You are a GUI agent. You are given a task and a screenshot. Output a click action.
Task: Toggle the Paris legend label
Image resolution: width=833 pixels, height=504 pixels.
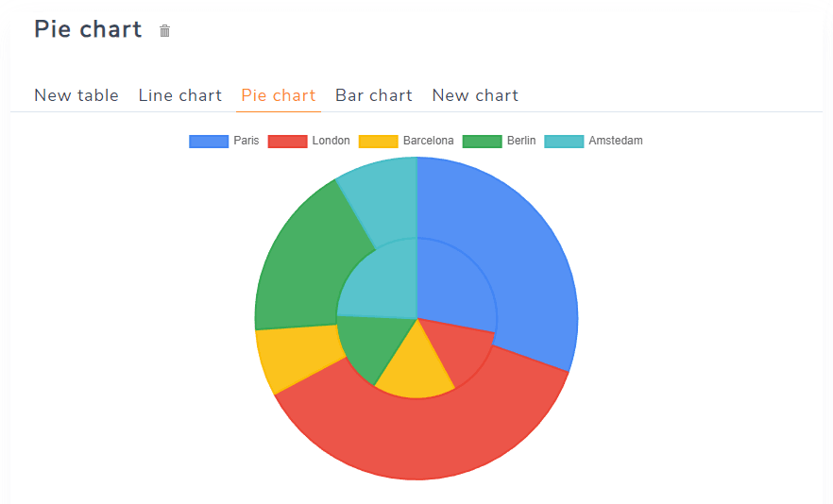click(x=246, y=141)
